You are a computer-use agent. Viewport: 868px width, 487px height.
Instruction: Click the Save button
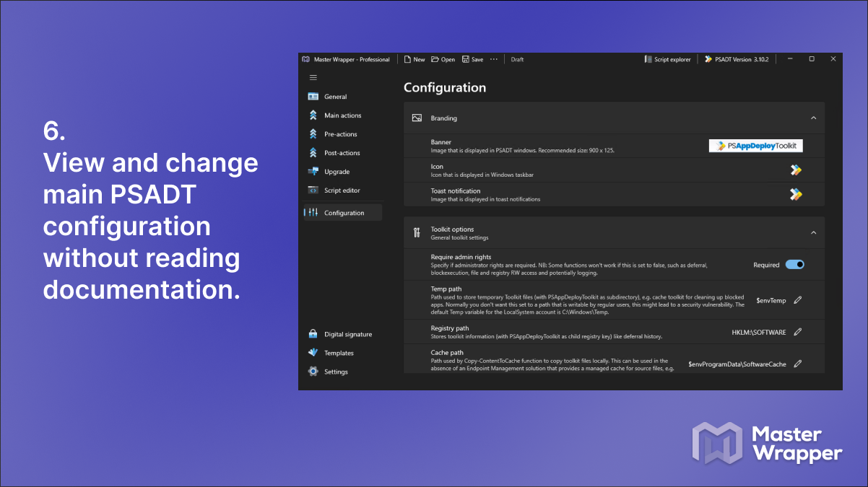[x=473, y=59]
